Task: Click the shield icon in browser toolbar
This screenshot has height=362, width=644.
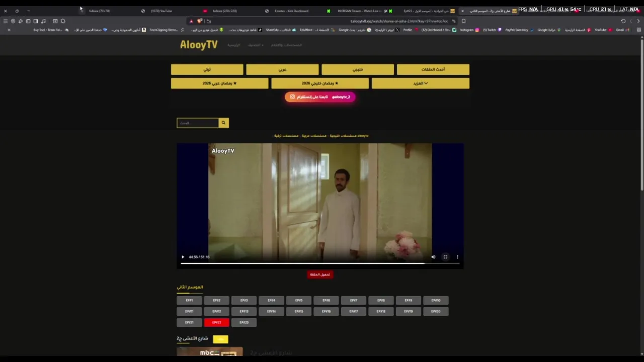Action: 13,21
